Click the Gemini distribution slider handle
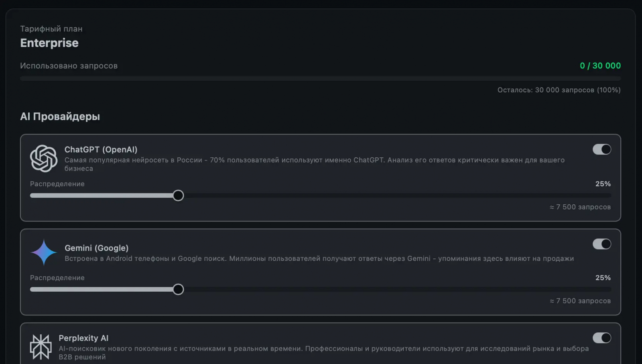This screenshot has width=642, height=364. click(178, 289)
